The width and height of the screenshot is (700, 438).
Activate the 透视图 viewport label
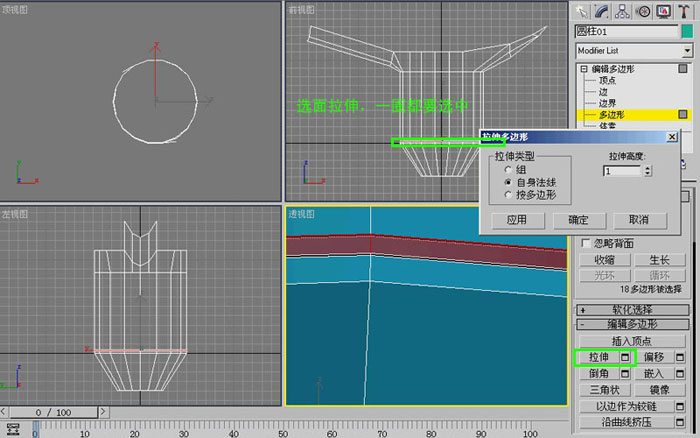pyautogui.click(x=301, y=214)
